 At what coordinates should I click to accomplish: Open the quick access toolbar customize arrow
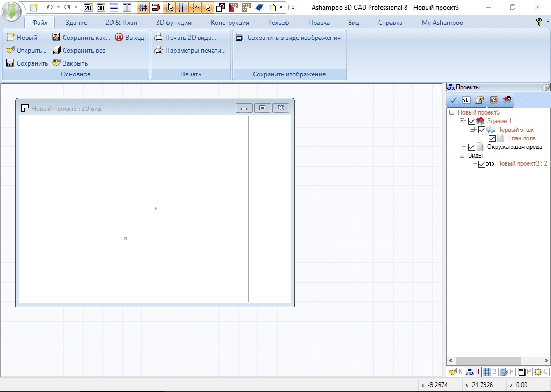(x=293, y=8)
